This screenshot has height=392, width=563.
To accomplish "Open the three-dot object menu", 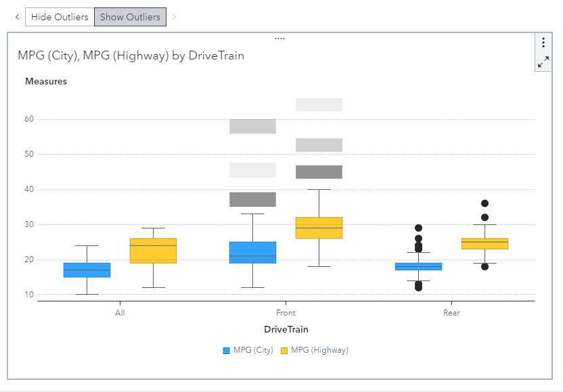I will pyautogui.click(x=543, y=43).
